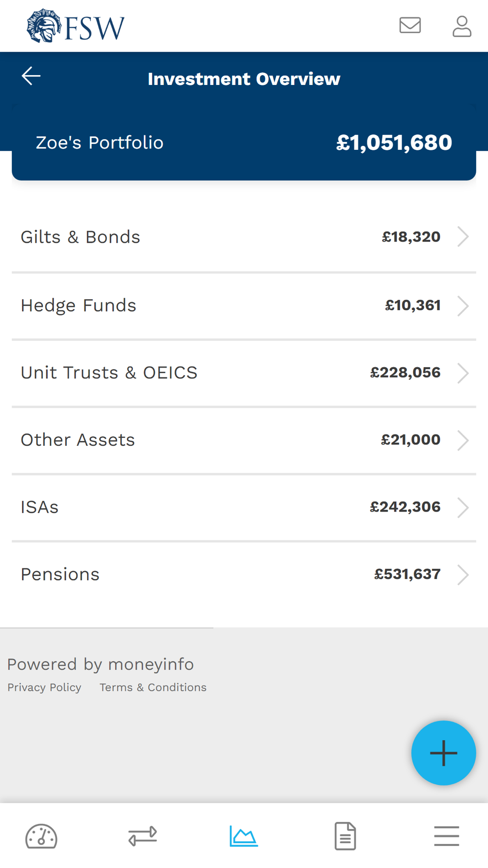Expand the Pensions chevron
488x868 pixels.
(463, 575)
